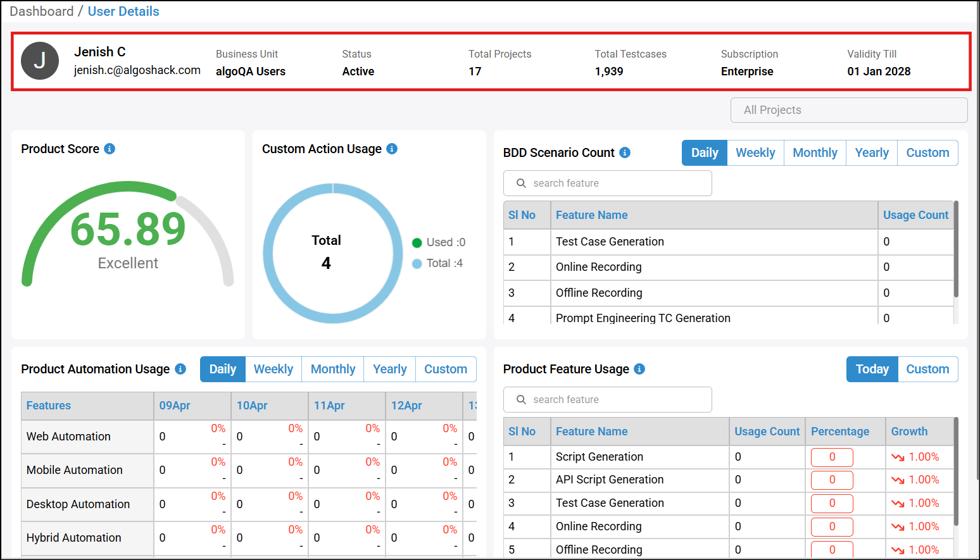Click the Custom Action Usage info icon
This screenshot has width=980, height=560.
click(392, 149)
